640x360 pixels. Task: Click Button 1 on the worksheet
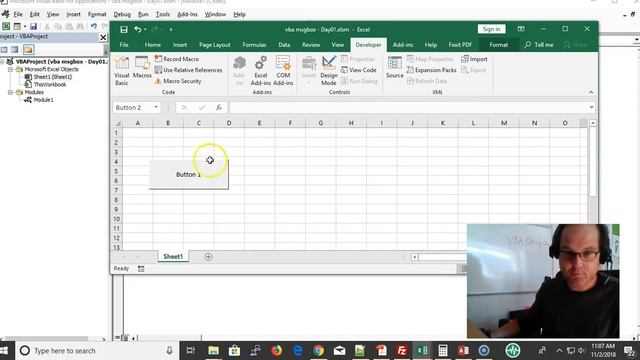[x=189, y=174]
